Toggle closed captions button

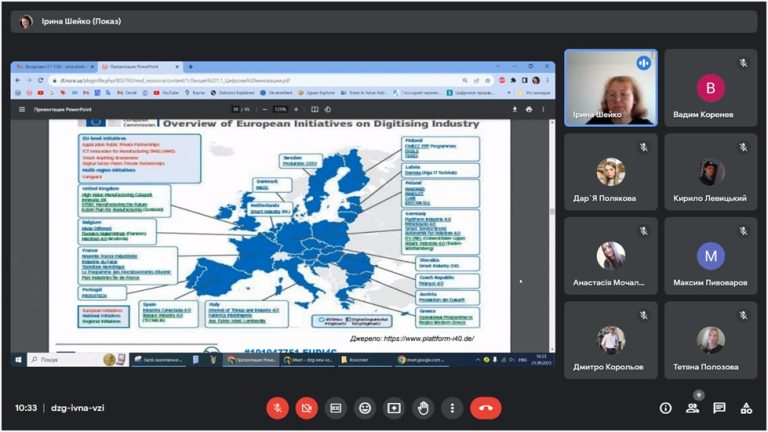[x=336, y=408]
